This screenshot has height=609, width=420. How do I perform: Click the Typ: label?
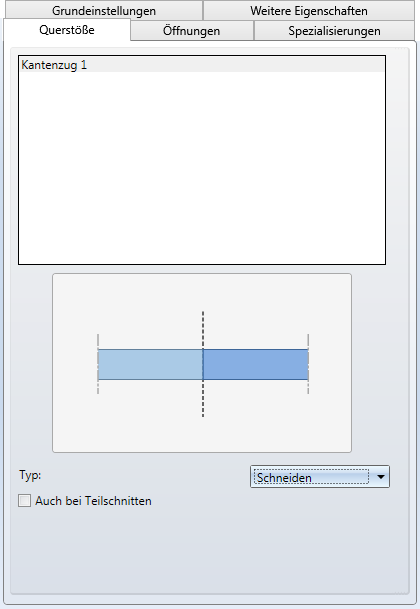pos(30,475)
